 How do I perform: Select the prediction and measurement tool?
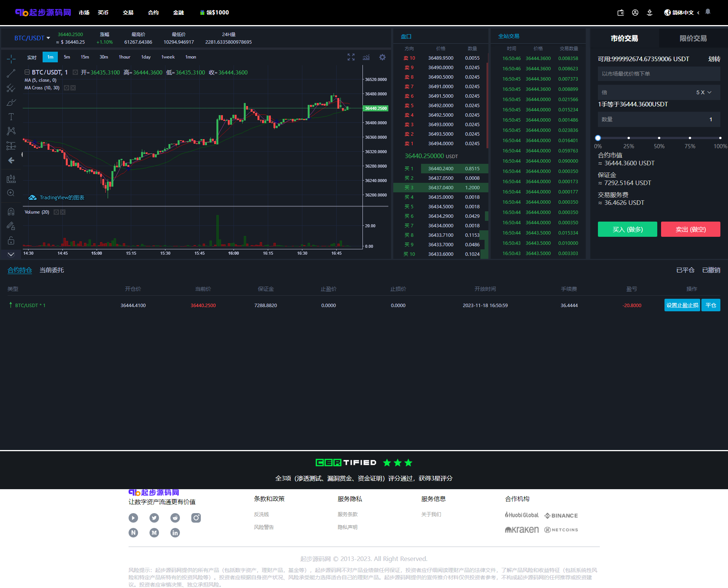[x=11, y=146]
